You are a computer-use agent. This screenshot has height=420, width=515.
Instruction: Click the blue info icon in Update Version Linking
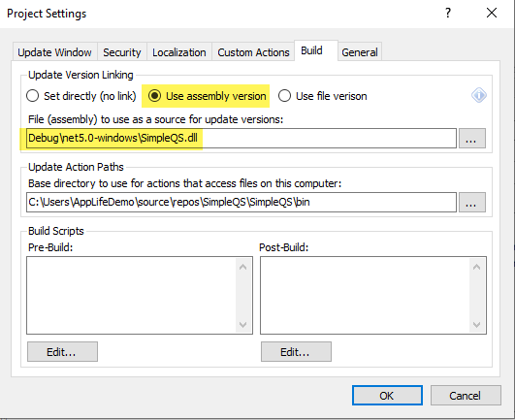click(x=479, y=96)
